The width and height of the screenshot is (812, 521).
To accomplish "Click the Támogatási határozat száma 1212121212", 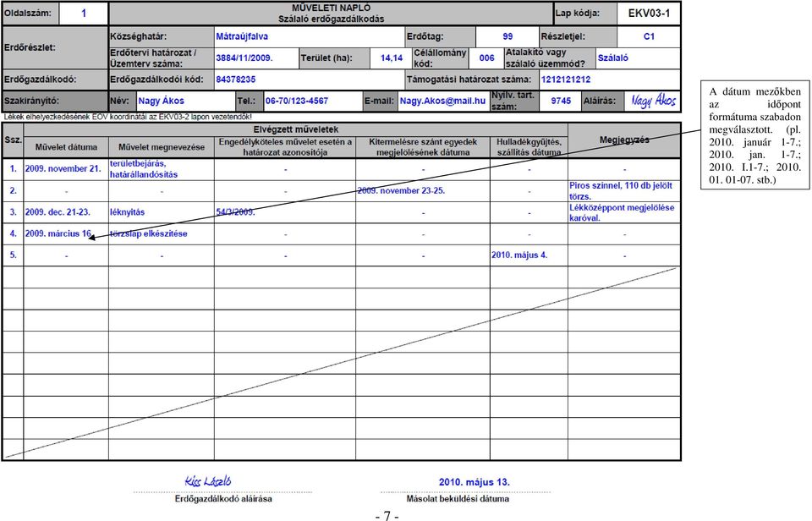I will (610, 80).
